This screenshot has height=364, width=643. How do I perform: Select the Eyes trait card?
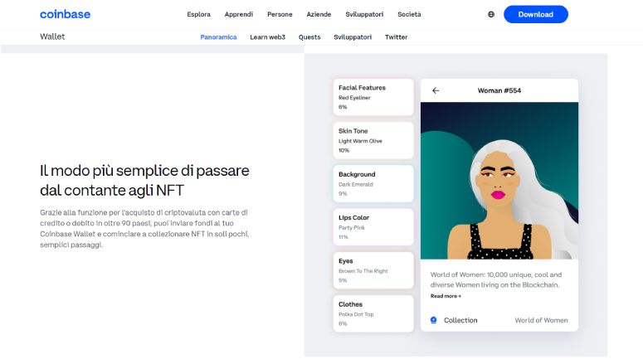[x=373, y=270]
